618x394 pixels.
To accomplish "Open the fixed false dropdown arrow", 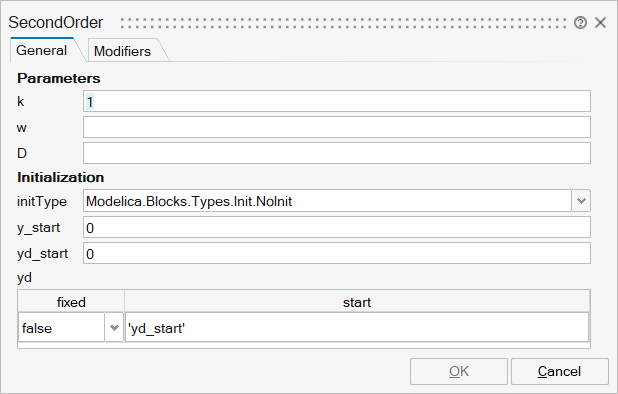I will 114,327.
